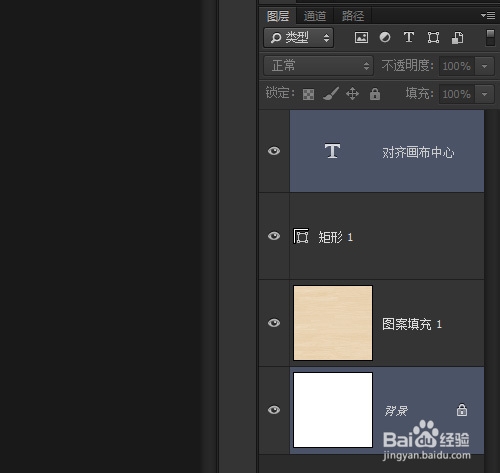500x473 pixels.
Task: Click the 不透明度 label
Action: coord(407,66)
